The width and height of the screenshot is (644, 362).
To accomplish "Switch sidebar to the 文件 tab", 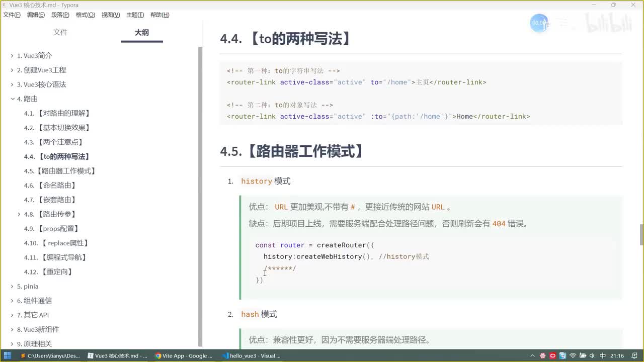I will [60, 32].
